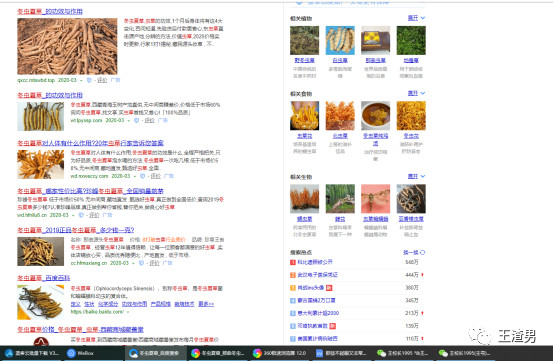
Task: Click the shield icon next to qxcc.mtavbd.top
Action: pyautogui.click(x=89, y=80)
